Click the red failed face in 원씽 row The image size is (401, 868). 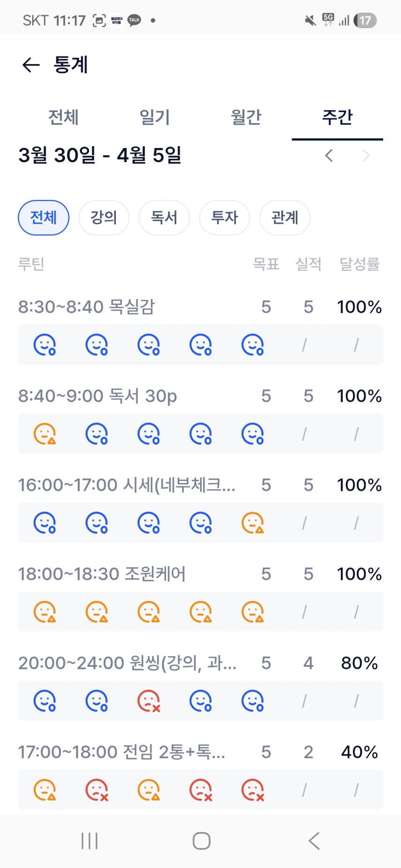click(x=149, y=701)
